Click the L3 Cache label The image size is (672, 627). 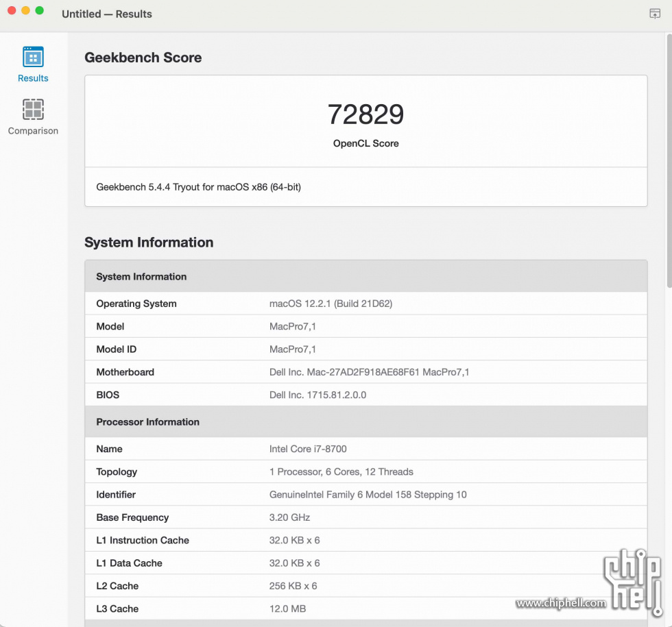pyautogui.click(x=117, y=608)
